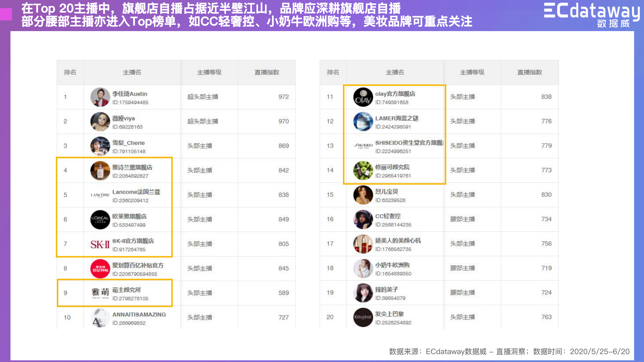Click ID:1759494485 under 李佳琦Austin

(x=130, y=102)
